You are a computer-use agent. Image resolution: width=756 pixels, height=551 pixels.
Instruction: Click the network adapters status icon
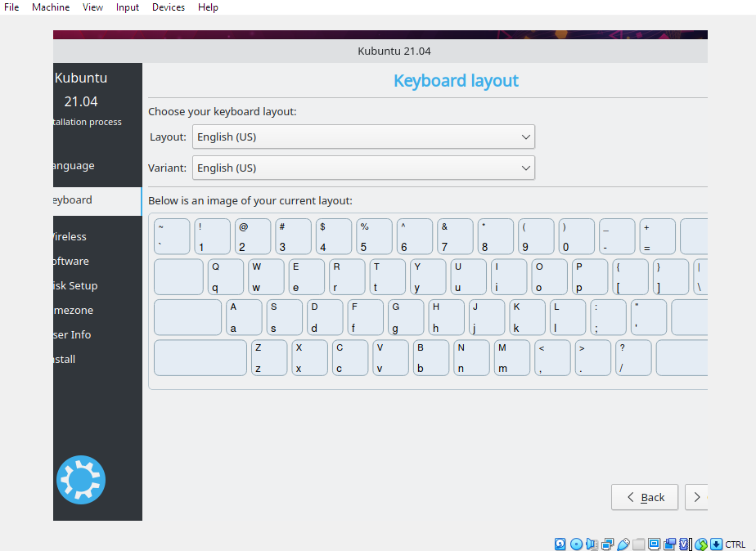(607, 544)
